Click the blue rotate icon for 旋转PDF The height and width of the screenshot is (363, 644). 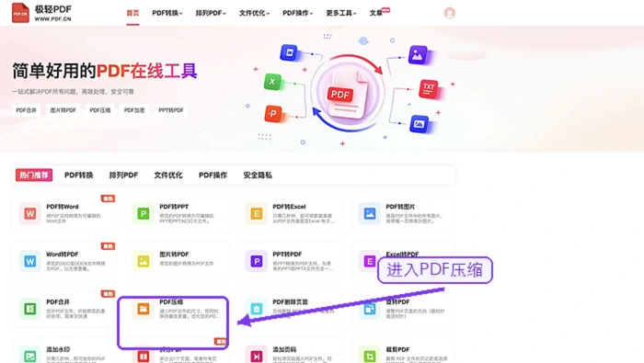(370, 309)
